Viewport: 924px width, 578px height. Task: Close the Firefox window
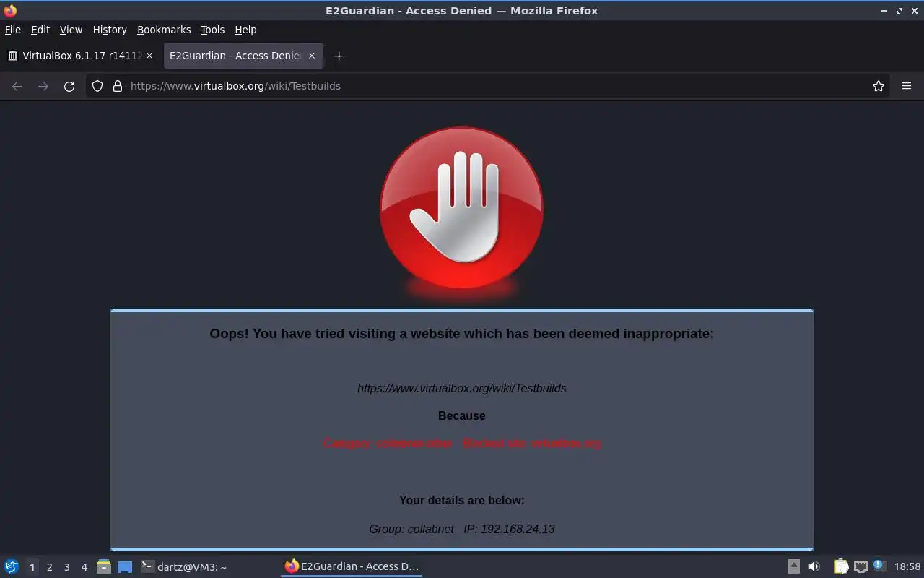[914, 11]
